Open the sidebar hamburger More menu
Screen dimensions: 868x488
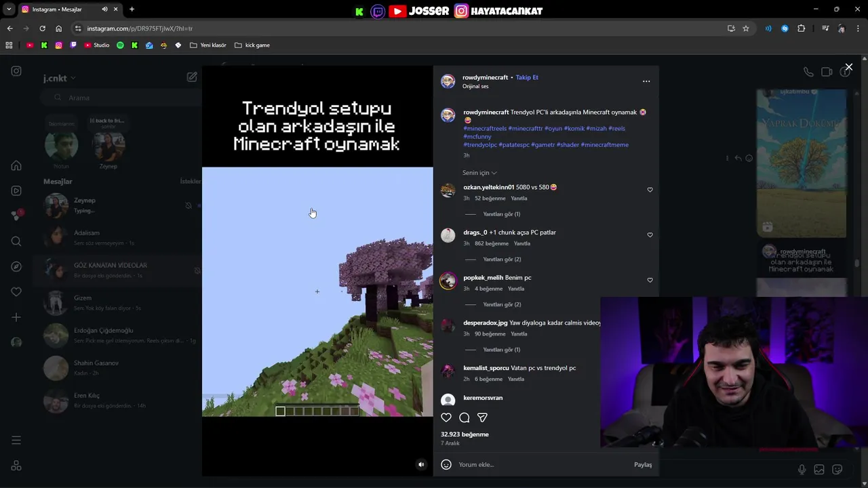pos(16,441)
